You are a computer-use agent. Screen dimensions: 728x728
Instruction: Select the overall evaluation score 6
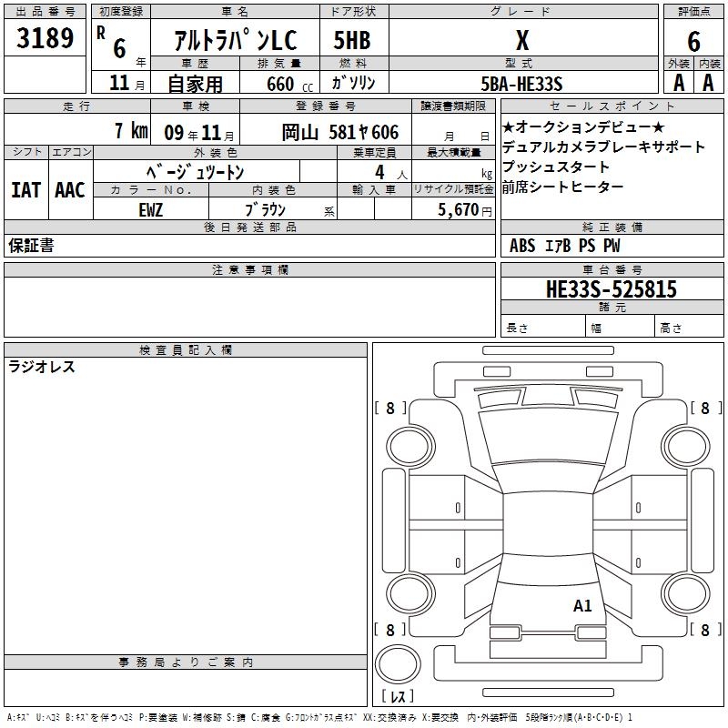click(x=693, y=41)
